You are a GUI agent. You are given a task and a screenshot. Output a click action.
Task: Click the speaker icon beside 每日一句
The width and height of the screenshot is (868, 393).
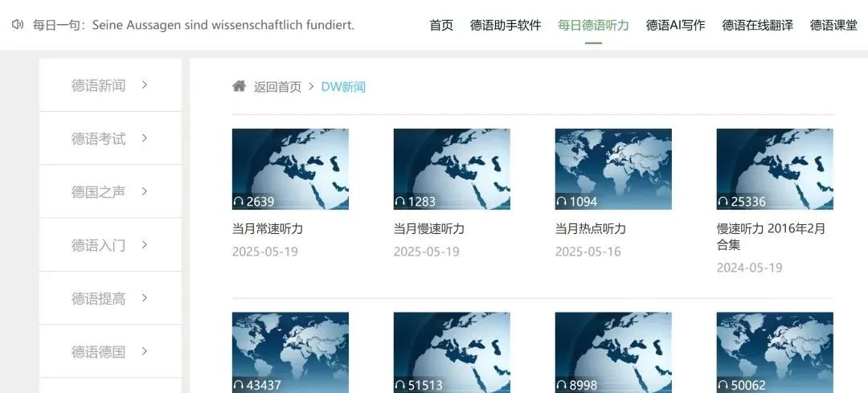point(18,24)
